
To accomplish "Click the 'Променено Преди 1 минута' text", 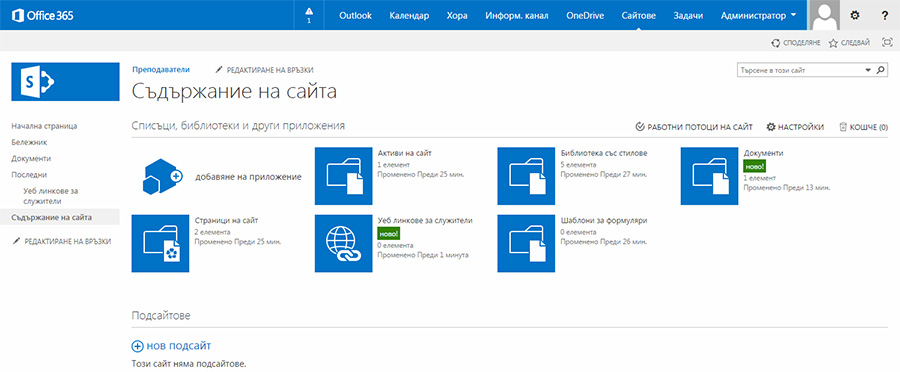I will click(x=424, y=254).
